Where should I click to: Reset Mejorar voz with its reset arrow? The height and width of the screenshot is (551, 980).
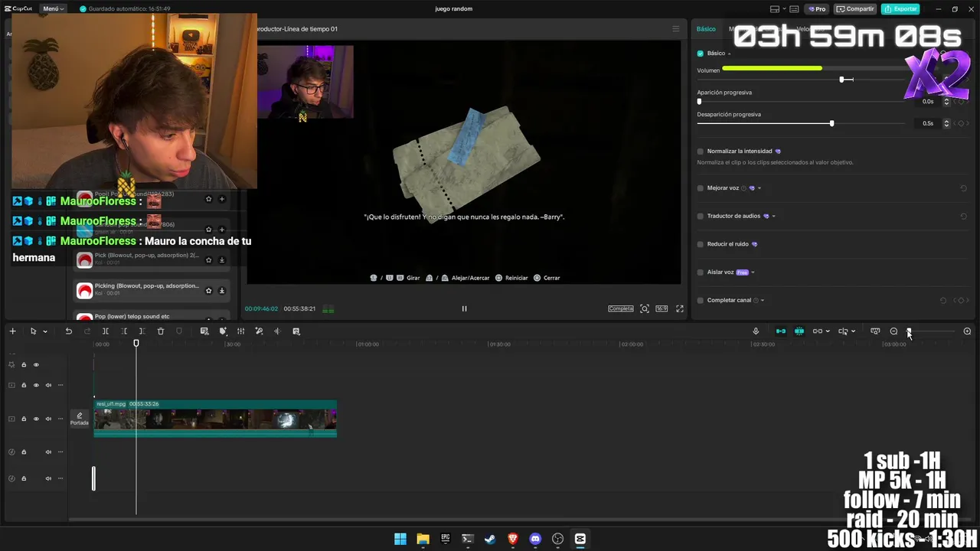[x=963, y=188]
